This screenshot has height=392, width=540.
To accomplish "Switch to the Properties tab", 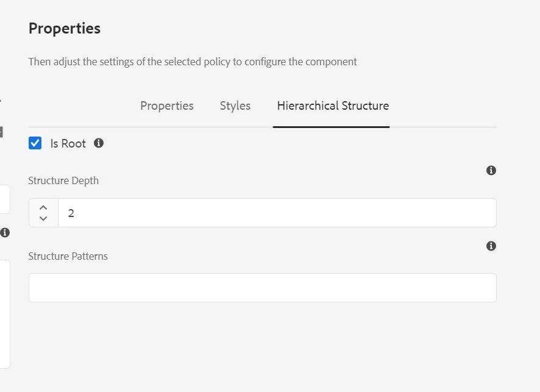I will pyautogui.click(x=167, y=106).
